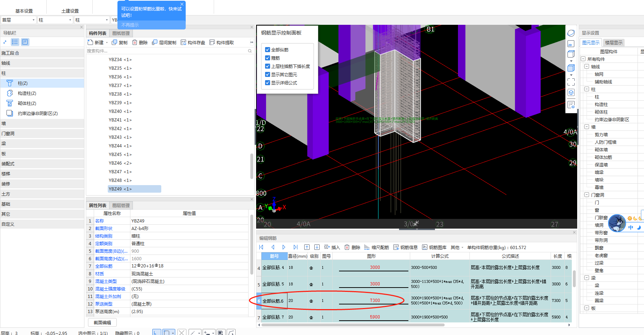Click 删除 in the rebar editor toolbar
The image size is (644, 335).
pyautogui.click(x=352, y=247)
